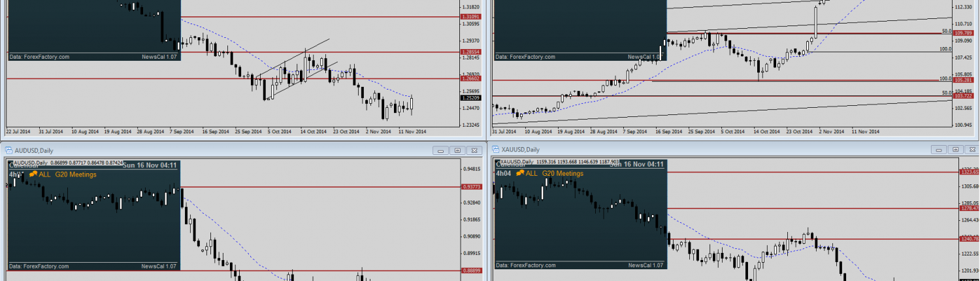Select the 1240.78 gold price level label
The width and height of the screenshot is (980, 281).
968,239
